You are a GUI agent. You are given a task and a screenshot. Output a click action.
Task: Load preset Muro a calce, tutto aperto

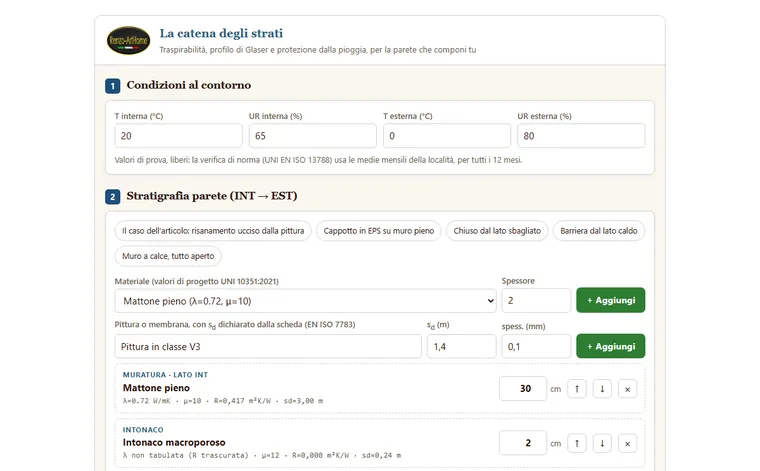click(x=168, y=256)
